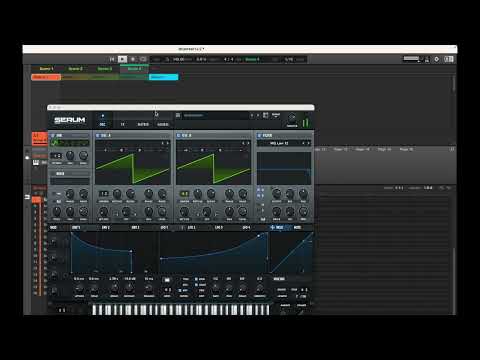480x360 pixels.
Task: Click the envelope Attack knob
Action: pyautogui.click(x=79, y=288)
